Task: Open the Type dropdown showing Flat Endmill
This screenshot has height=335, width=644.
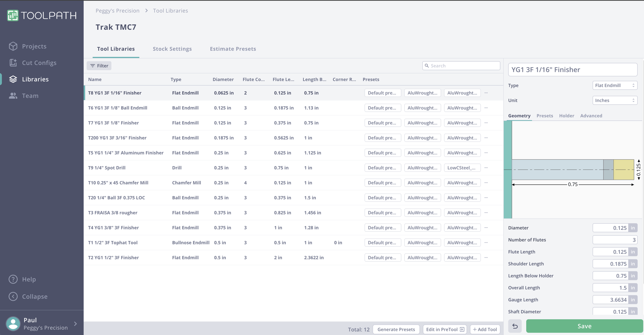Action: point(615,85)
